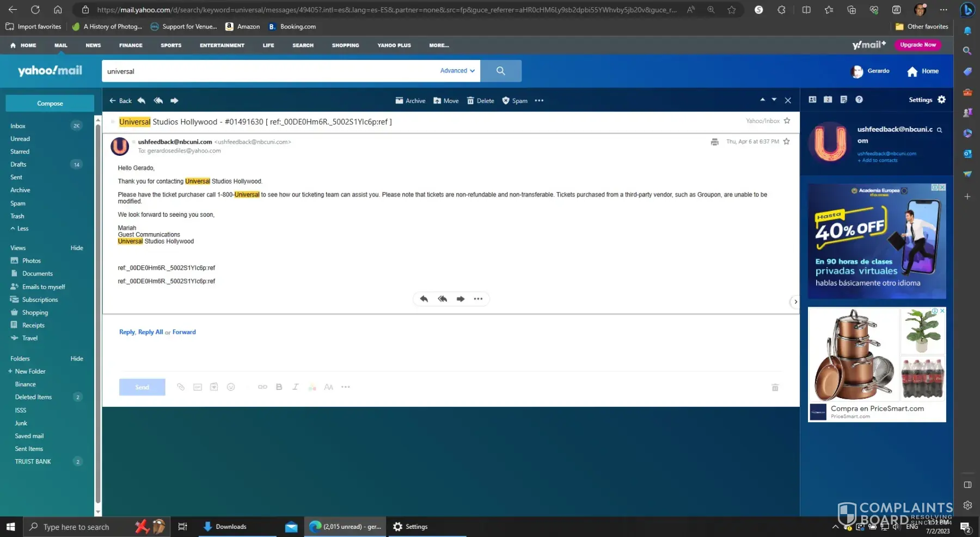Collapse the folder list with Less
980x537 pixels.
[x=20, y=229]
